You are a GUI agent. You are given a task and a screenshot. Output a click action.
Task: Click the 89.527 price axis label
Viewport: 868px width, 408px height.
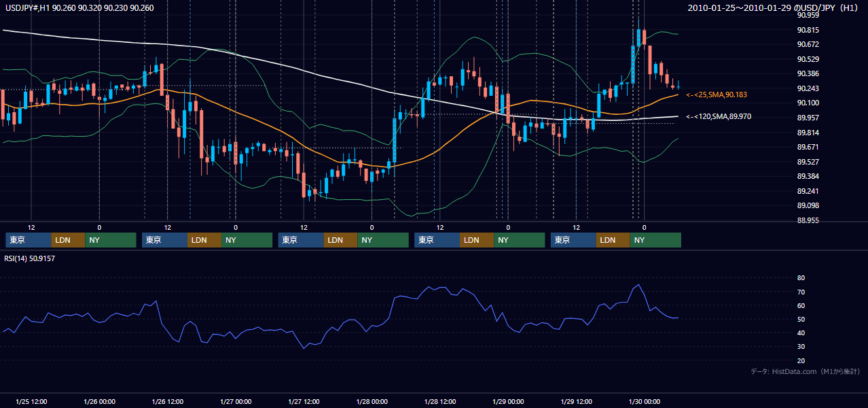point(808,162)
